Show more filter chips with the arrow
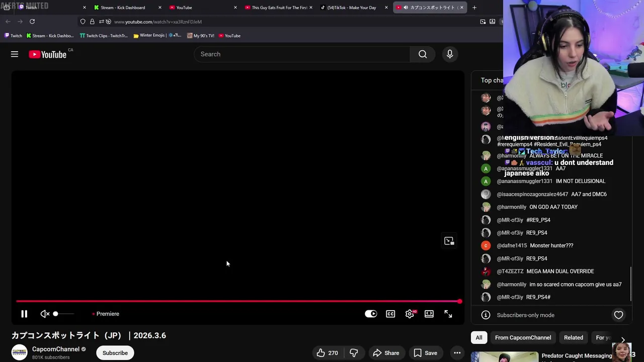The image size is (644, 362). coord(623,339)
